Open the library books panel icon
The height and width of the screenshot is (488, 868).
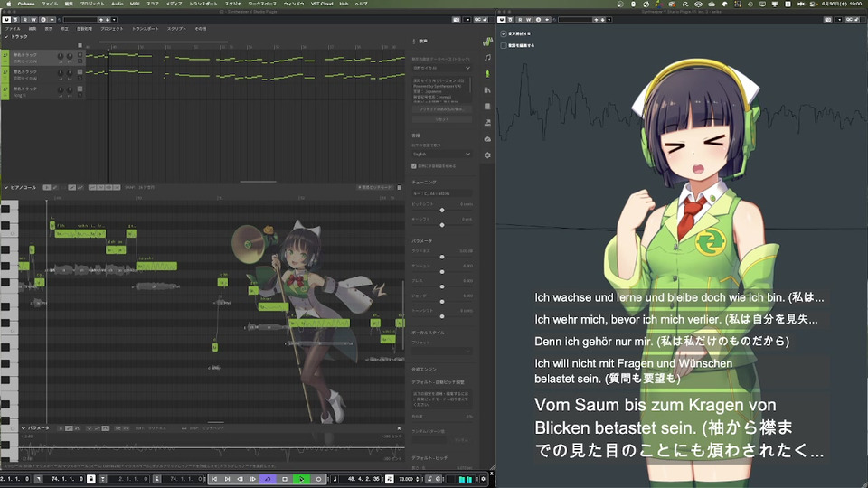(487, 89)
